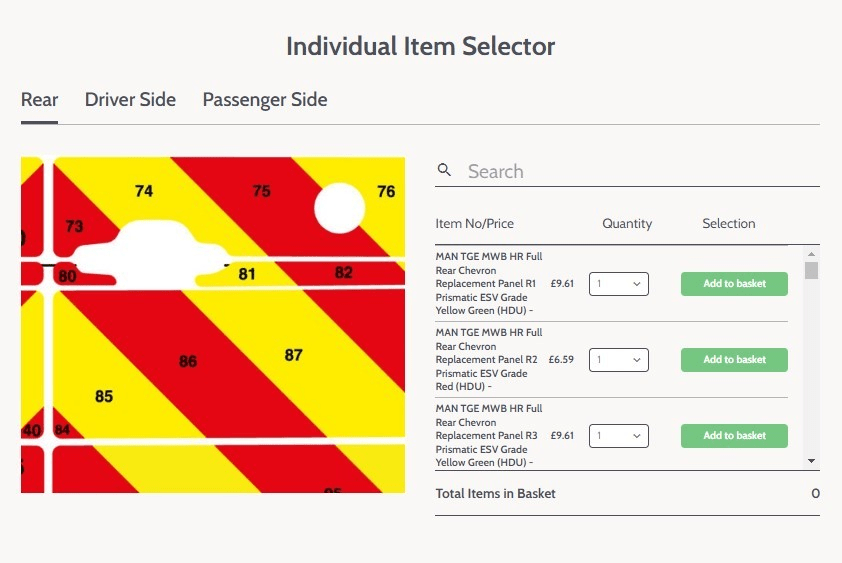Select yellow panel 87 on the diagram
The image size is (842, 563).
[293, 355]
